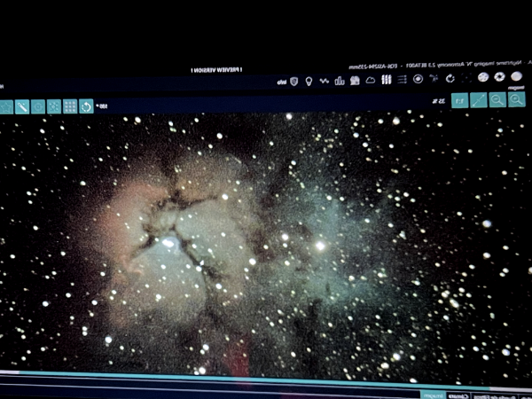The image size is (532, 399).
Task: Click the nebula image preview
Action: pos(266,247)
